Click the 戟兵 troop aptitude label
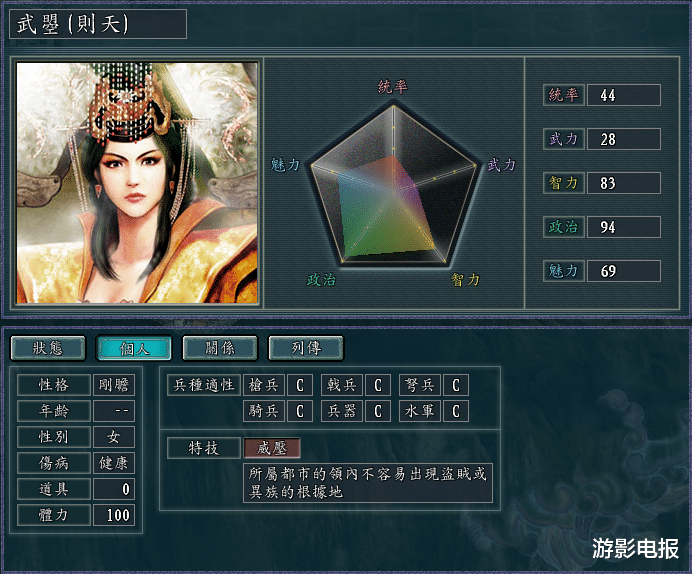The width and height of the screenshot is (692, 574). [342, 385]
